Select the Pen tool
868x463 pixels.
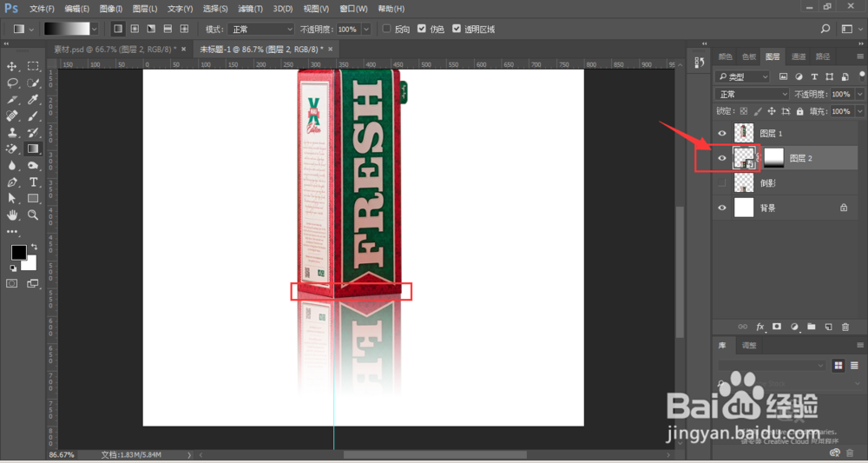tap(11, 182)
